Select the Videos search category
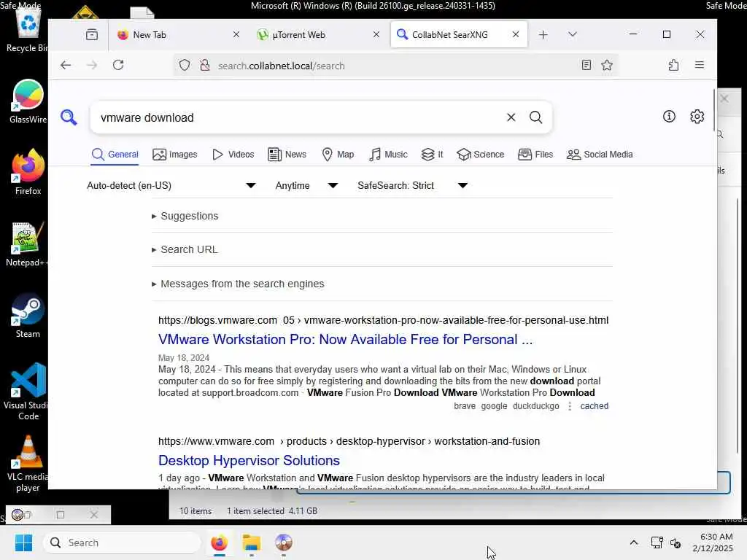This screenshot has height=560, width=747. click(x=233, y=155)
